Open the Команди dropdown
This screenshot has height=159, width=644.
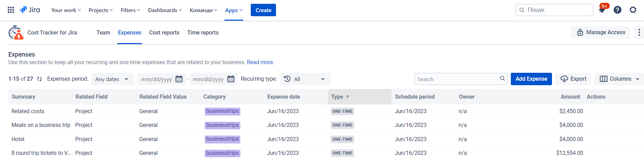pos(203,10)
